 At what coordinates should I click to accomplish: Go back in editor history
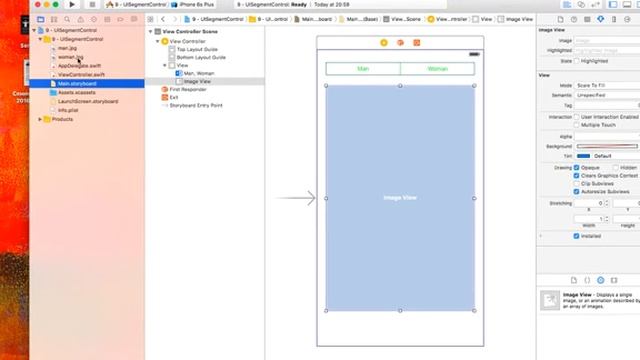[163, 19]
